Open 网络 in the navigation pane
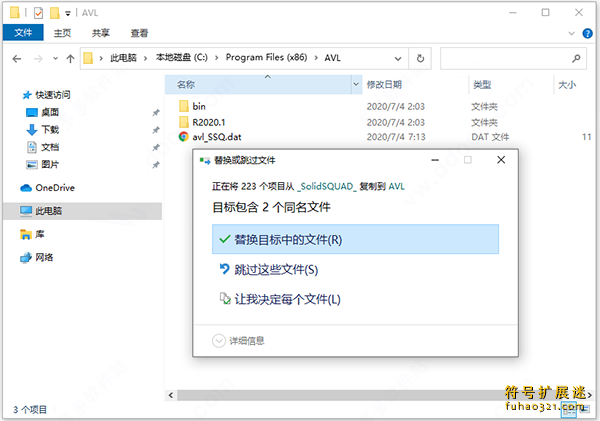This screenshot has height=421, width=600. (x=44, y=257)
